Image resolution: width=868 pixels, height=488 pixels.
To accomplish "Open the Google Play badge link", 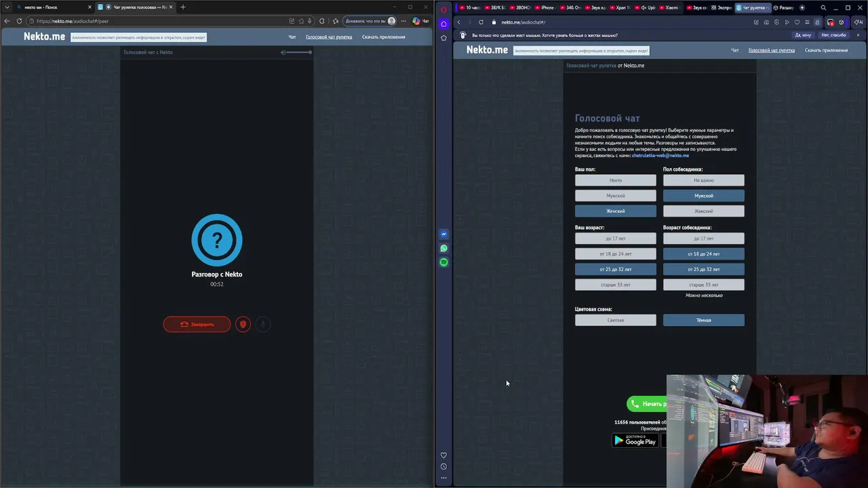I will pyautogui.click(x=635, y=441).
